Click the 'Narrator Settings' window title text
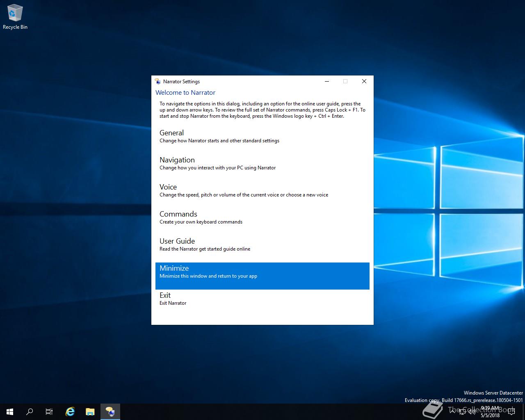The width and height of the screenshot is (525, 420). click(181, 82)
